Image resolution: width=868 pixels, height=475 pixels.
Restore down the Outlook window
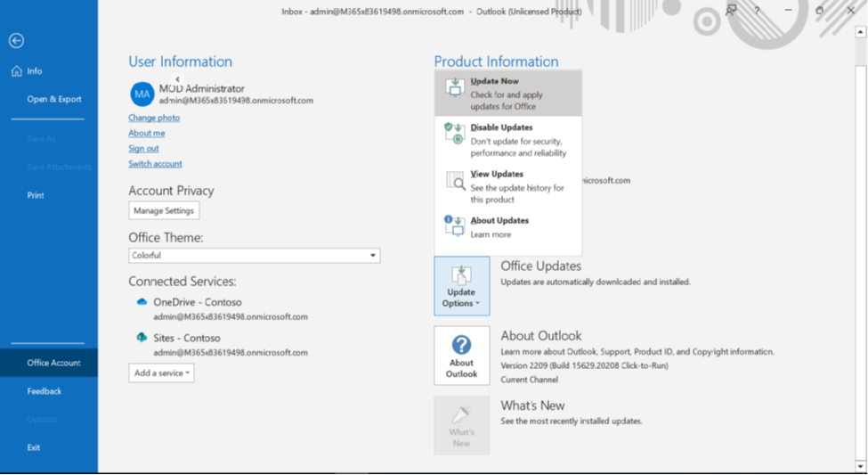pyautogui.click(x=819, y=11)
